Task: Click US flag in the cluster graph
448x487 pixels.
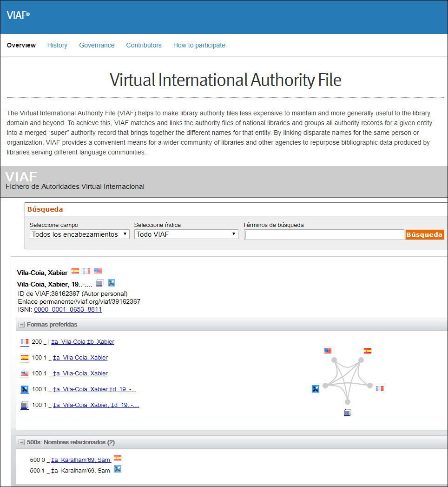Action: pos(328,351)
